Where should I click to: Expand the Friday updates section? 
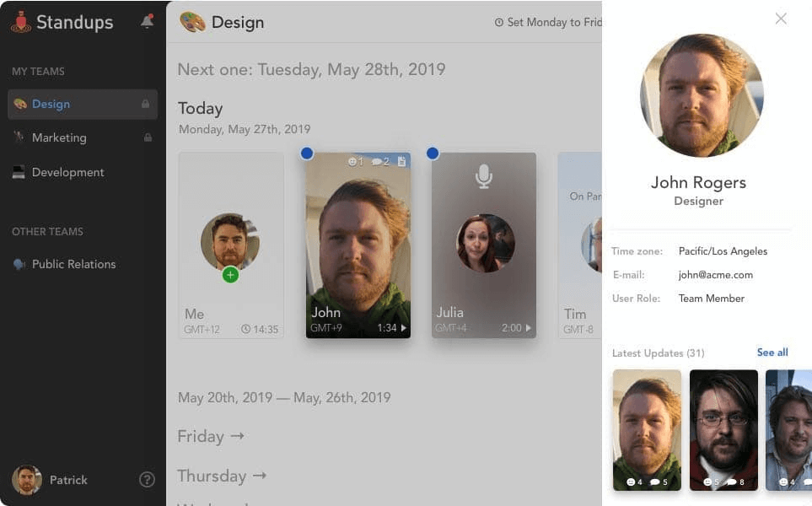211,436
